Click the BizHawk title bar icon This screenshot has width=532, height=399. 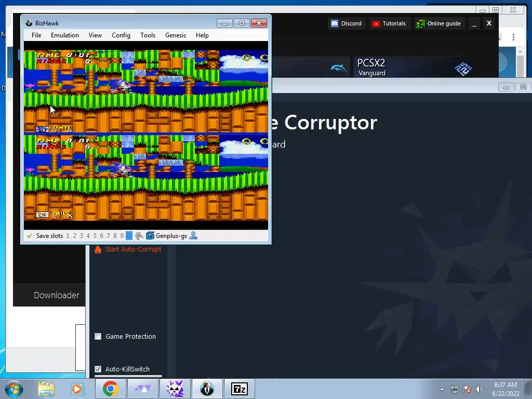point(29,23)
